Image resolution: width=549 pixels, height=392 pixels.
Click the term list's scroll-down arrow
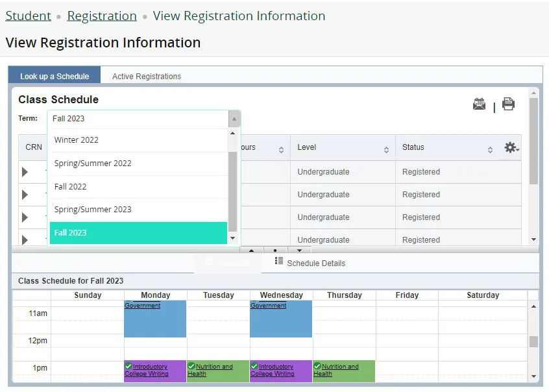click(x=232, y=239)
